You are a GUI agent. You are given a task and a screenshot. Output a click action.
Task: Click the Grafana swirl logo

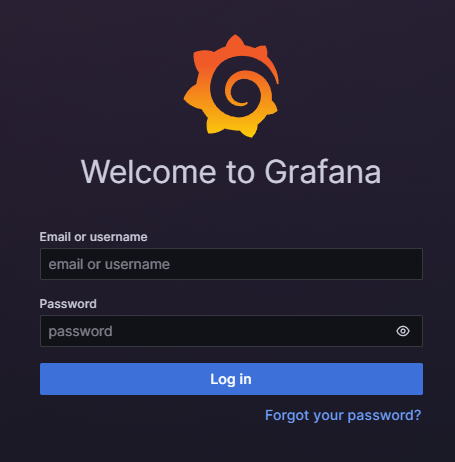[231, 86]
